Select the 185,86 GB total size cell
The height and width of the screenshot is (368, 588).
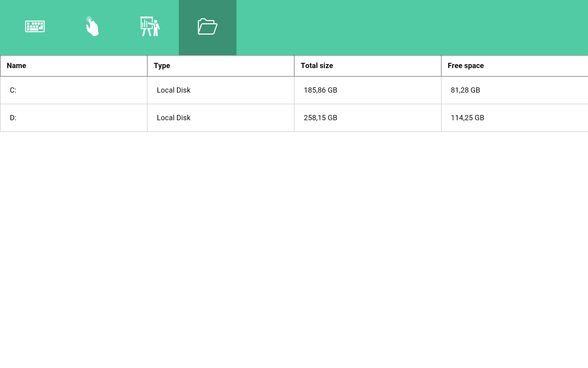coord(320,90)
